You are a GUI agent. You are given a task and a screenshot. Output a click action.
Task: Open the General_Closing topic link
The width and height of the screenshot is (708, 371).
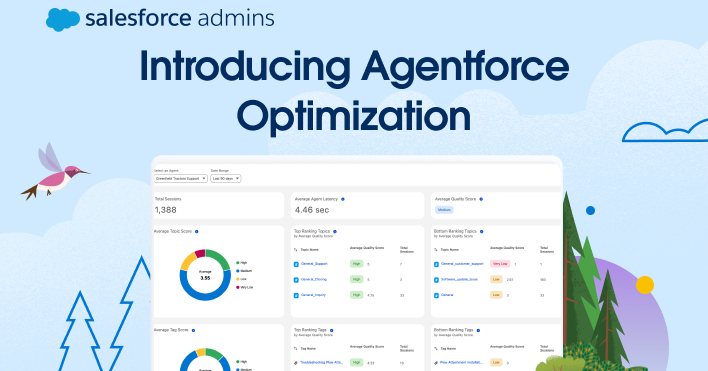[314, 279]
